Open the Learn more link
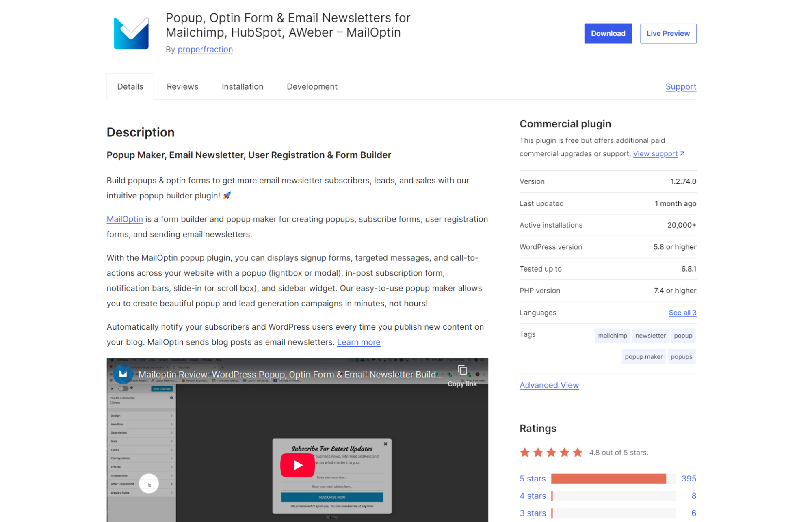The height and width of the screenshot is (522, 812). pyautogui.click(x=359, y=342)
